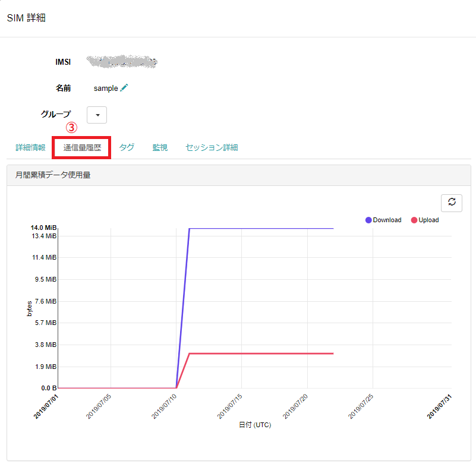Click the 5.7 MiB axis label

(x=46, y=323)
